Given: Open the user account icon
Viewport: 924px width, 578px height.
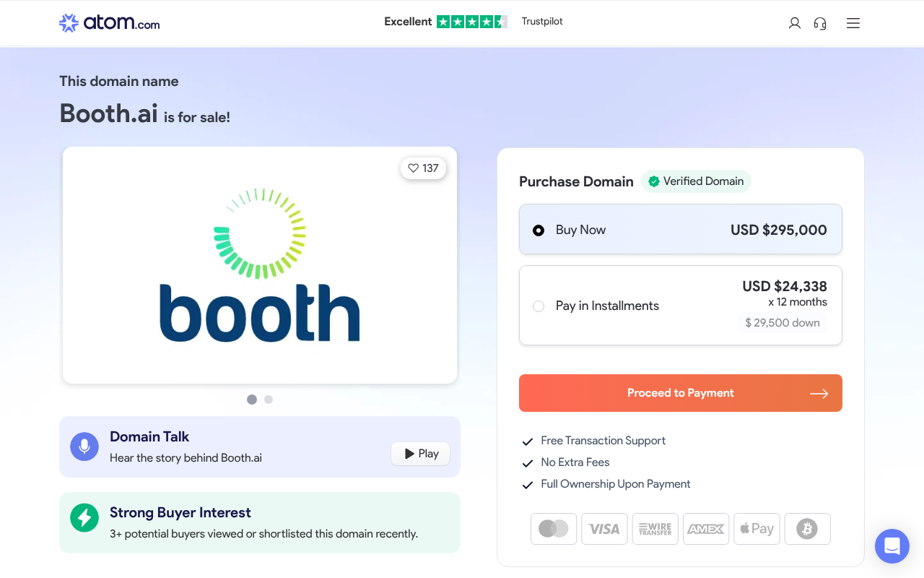Looking at the screenshot, I should (x=795, y=23).
